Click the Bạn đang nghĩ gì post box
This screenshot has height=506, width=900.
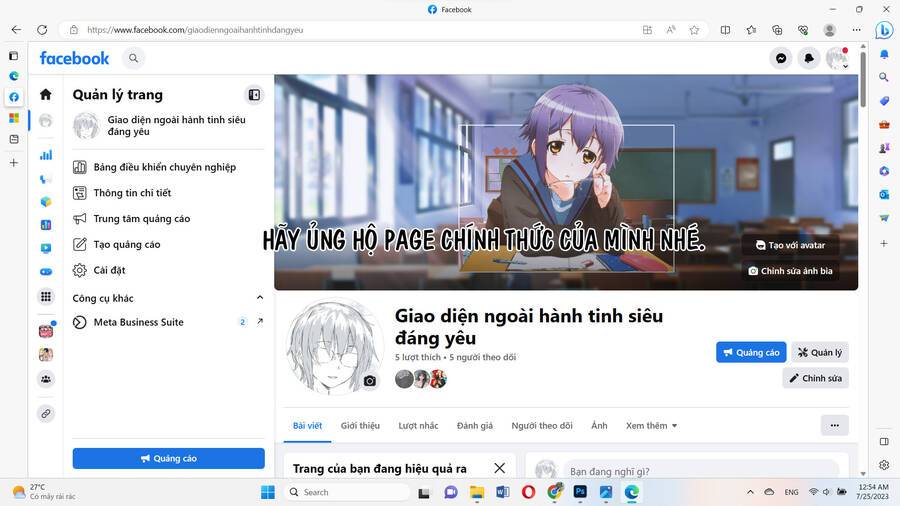(x=700, y=471)
